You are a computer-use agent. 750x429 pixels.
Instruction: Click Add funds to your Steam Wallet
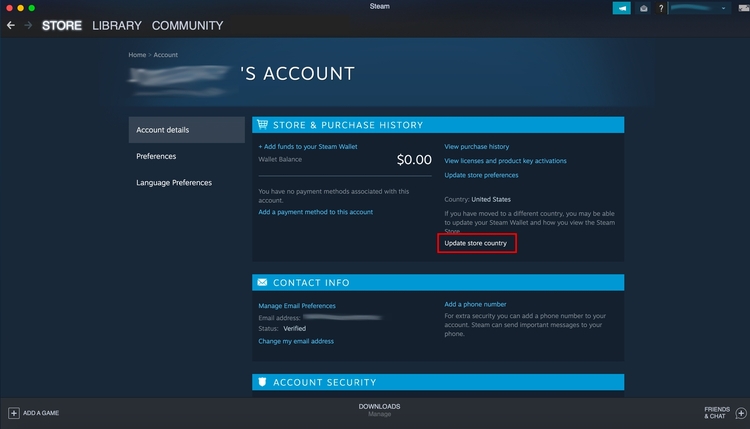click(308, 146)
